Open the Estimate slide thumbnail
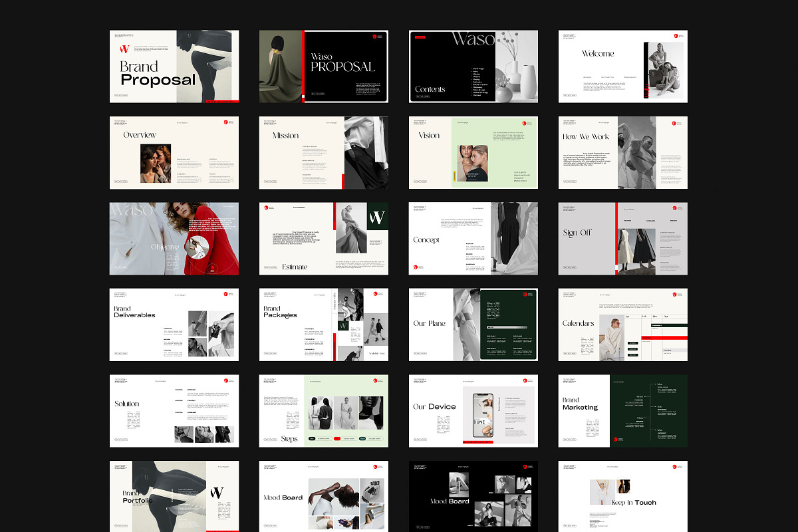 (324, 239)
